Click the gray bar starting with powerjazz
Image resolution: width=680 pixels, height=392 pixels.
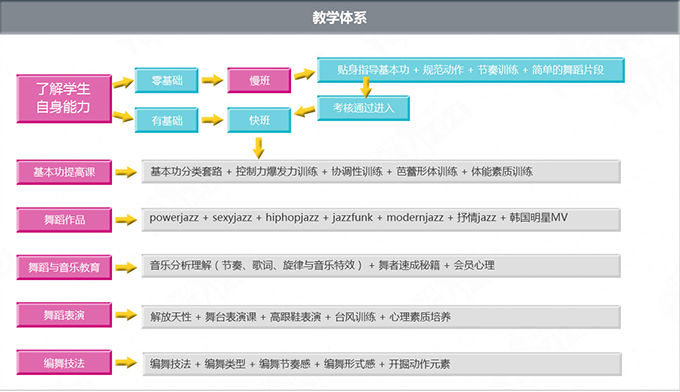381,220
